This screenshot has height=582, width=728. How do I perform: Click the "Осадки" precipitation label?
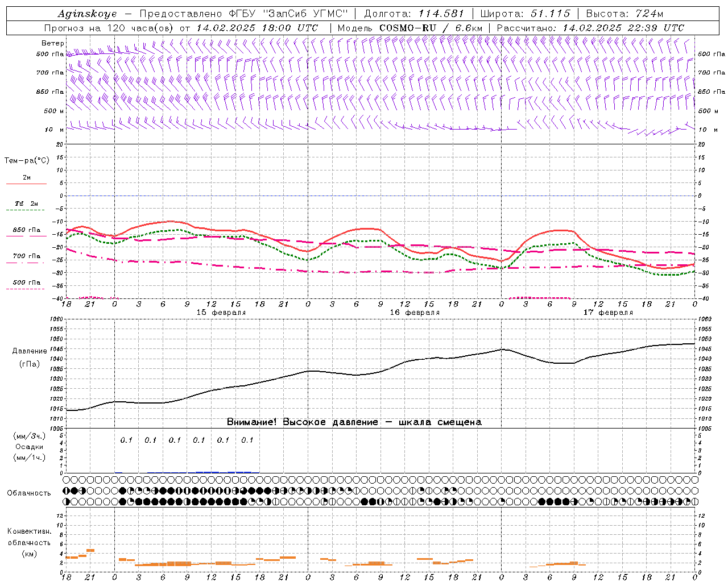tap(30, 447)
